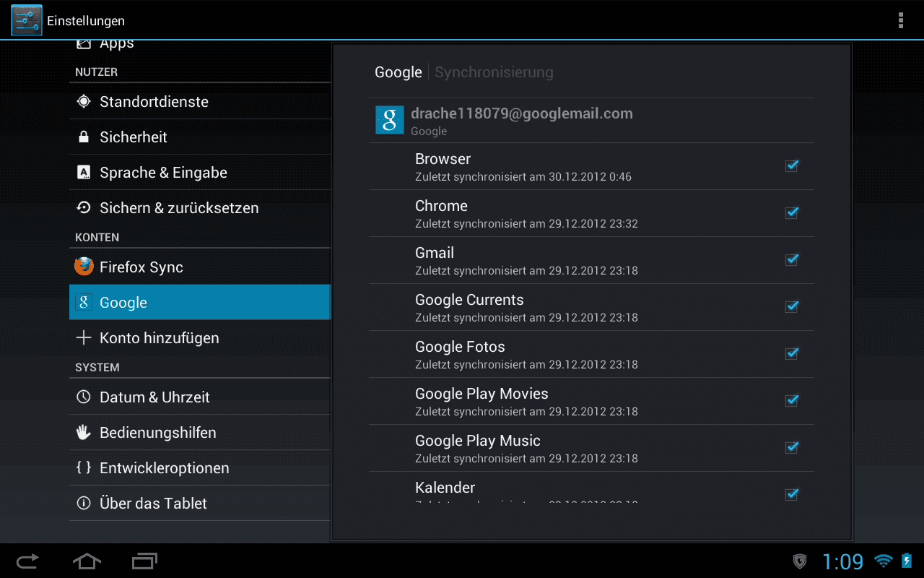The height and width of the screenshot is (578, 924).
Task: Tap the Android back navigation button
Action: [x=27, y=561]
